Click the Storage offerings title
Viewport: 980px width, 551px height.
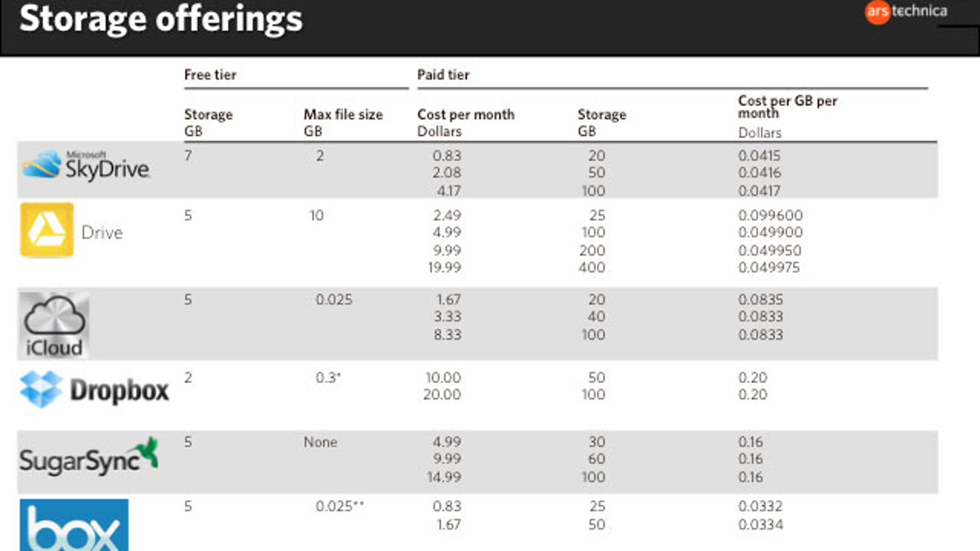(161, 18)
